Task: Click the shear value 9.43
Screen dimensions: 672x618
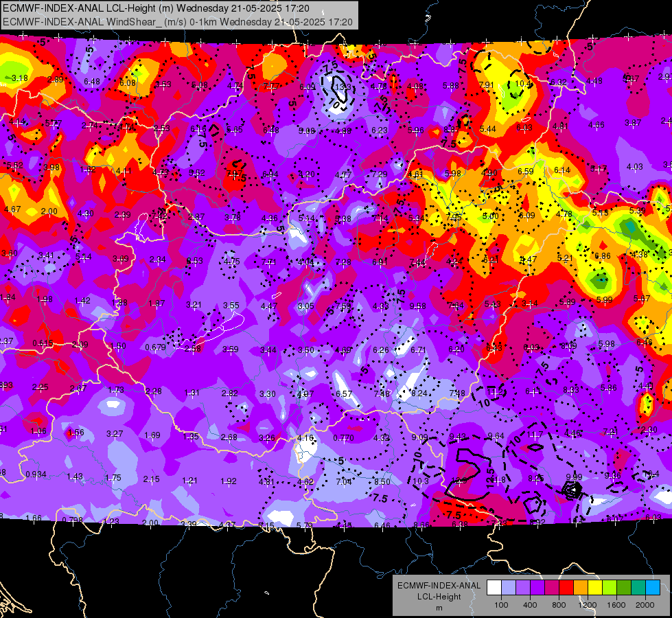Action: pos(458,437)
